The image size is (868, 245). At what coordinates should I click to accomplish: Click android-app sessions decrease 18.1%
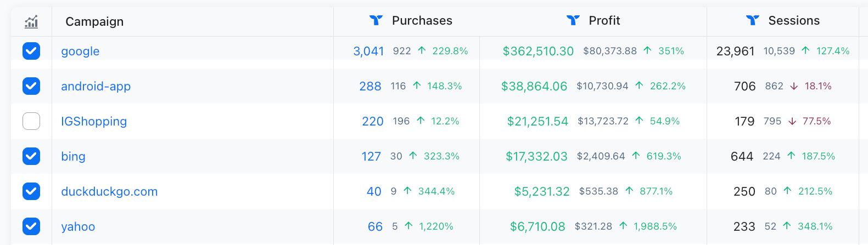point(818,86)
